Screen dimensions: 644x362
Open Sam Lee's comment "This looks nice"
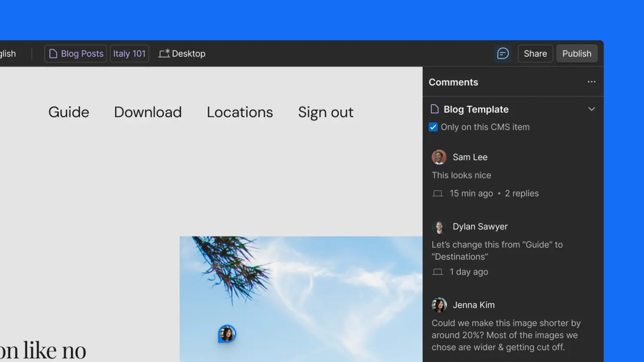coord(462,175)
